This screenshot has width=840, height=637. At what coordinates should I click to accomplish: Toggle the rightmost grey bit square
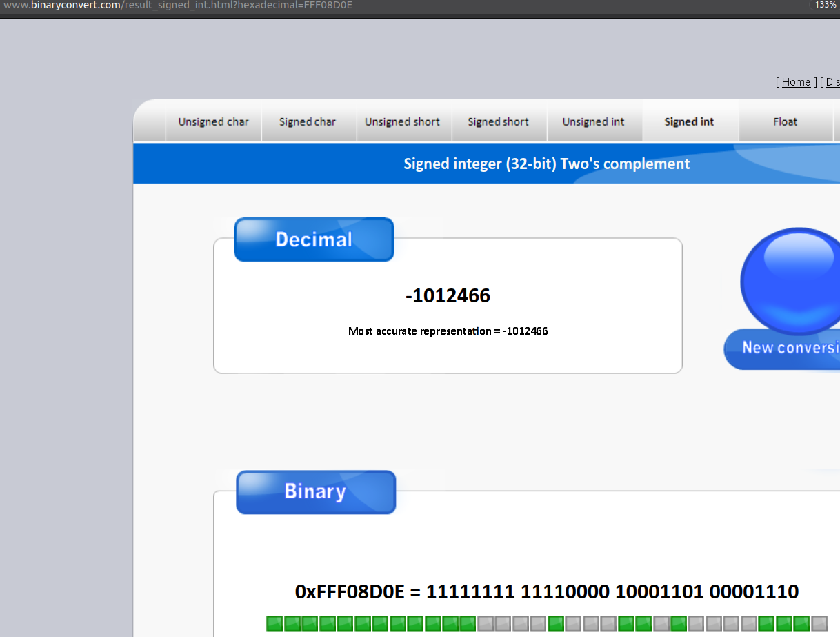(x=819, y=624)
